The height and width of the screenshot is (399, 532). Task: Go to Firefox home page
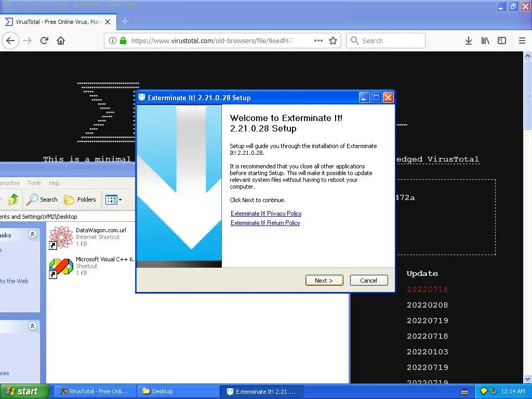tap(61, 41)
